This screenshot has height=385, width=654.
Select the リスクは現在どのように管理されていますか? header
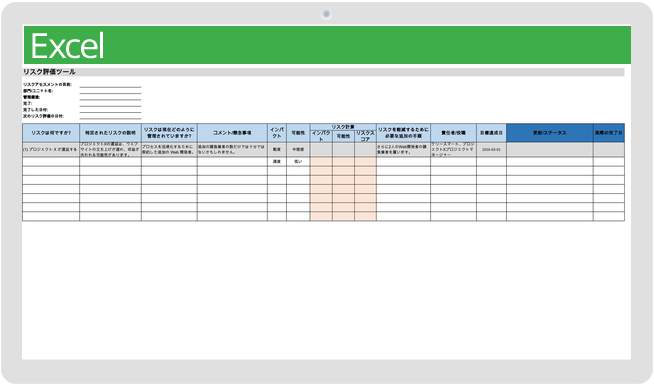[169, 133]
